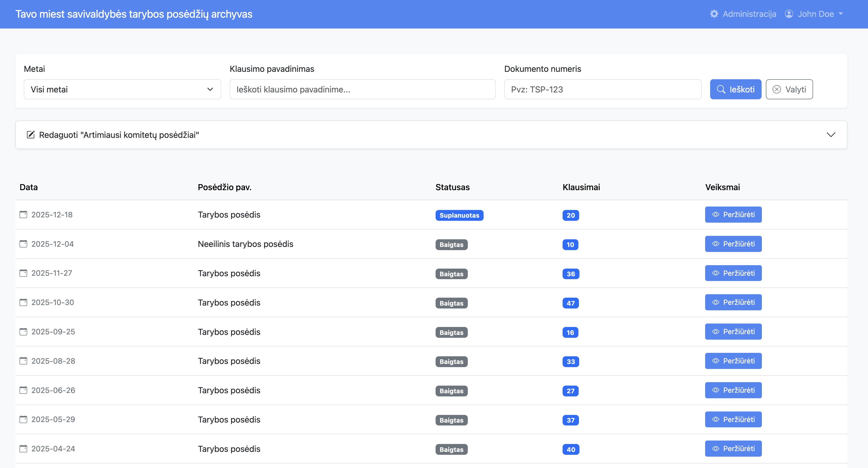Click the John Doe user avatar icon
This screenshot has height=468, width=868.
click(789, 14)
